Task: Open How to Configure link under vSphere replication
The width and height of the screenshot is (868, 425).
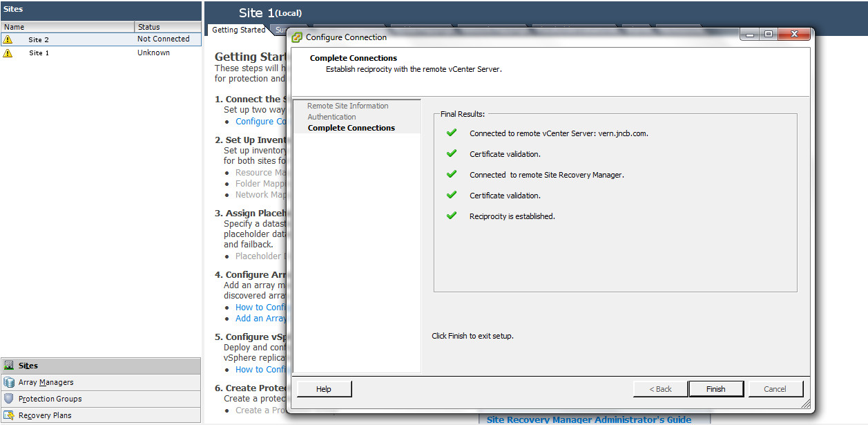Action: point(260,370)
